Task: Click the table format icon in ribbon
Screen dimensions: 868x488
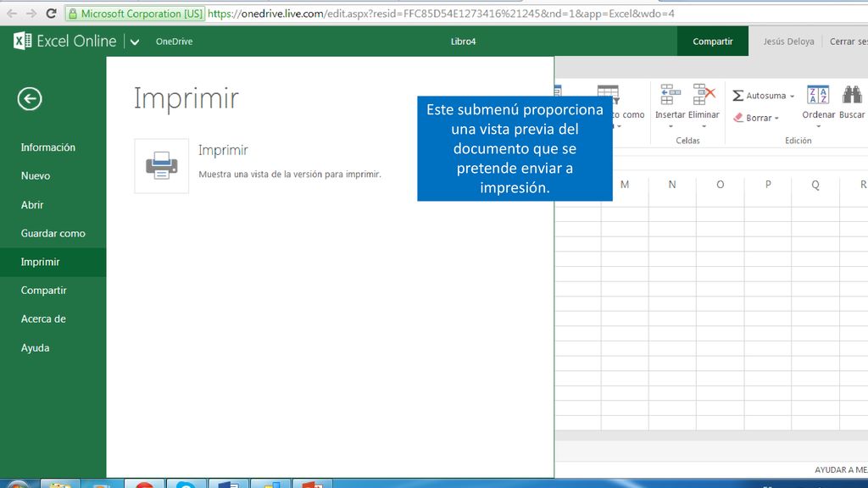Action: click(608, 94)
